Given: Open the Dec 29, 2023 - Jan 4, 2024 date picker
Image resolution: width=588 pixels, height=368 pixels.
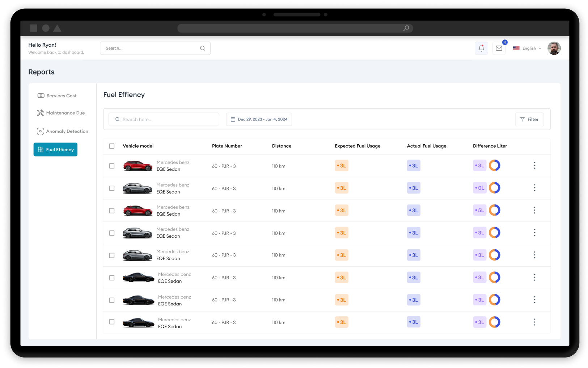Looking at the screenshot, I should tap(259, 119).
